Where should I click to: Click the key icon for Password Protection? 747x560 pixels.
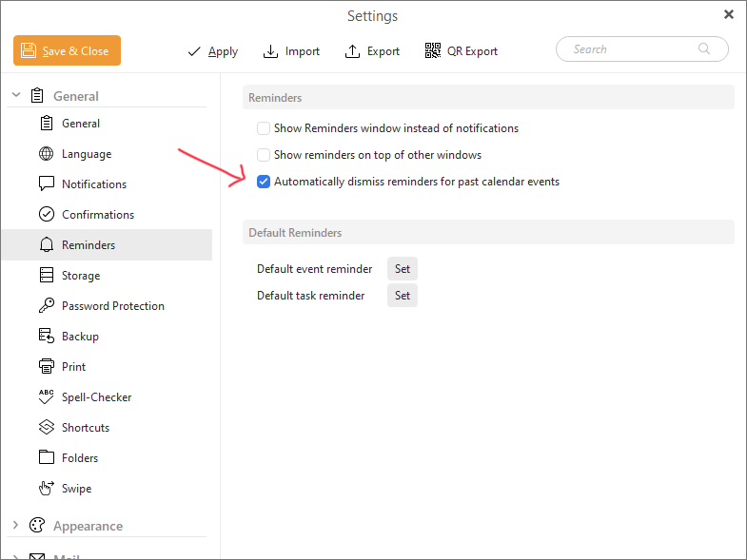[46, 306]
